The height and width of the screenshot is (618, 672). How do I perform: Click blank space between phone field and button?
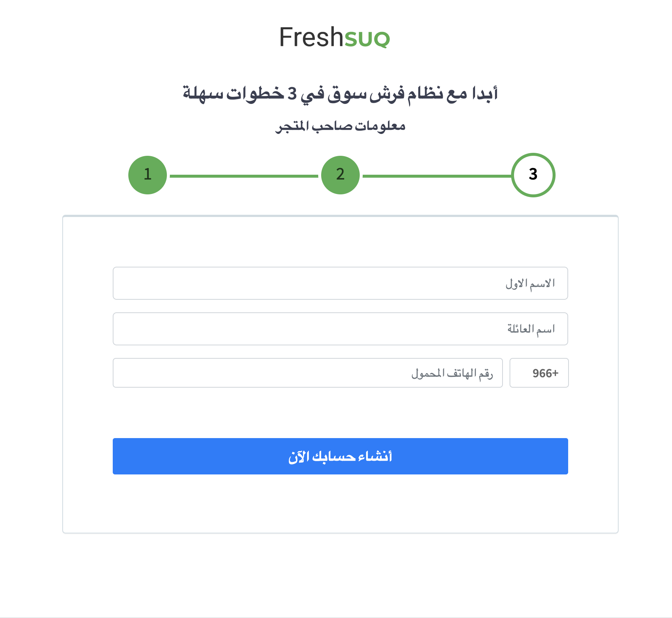[x=340, y=413]
